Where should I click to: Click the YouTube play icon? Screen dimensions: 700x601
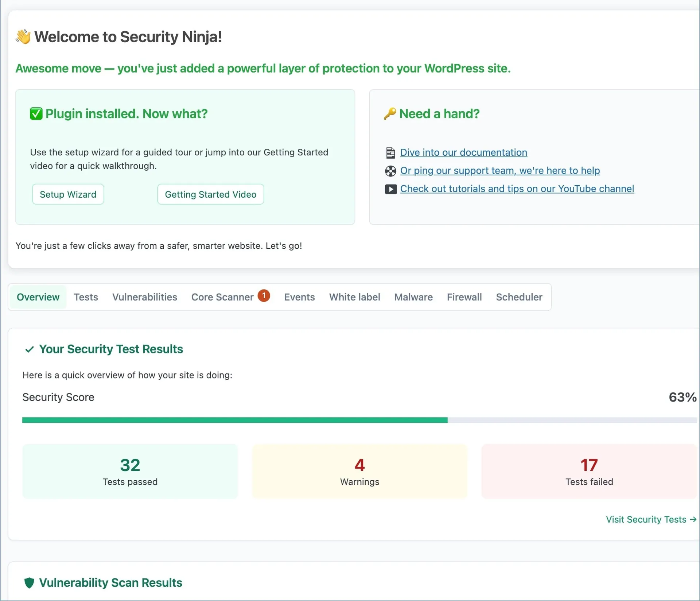pos(390,189)
